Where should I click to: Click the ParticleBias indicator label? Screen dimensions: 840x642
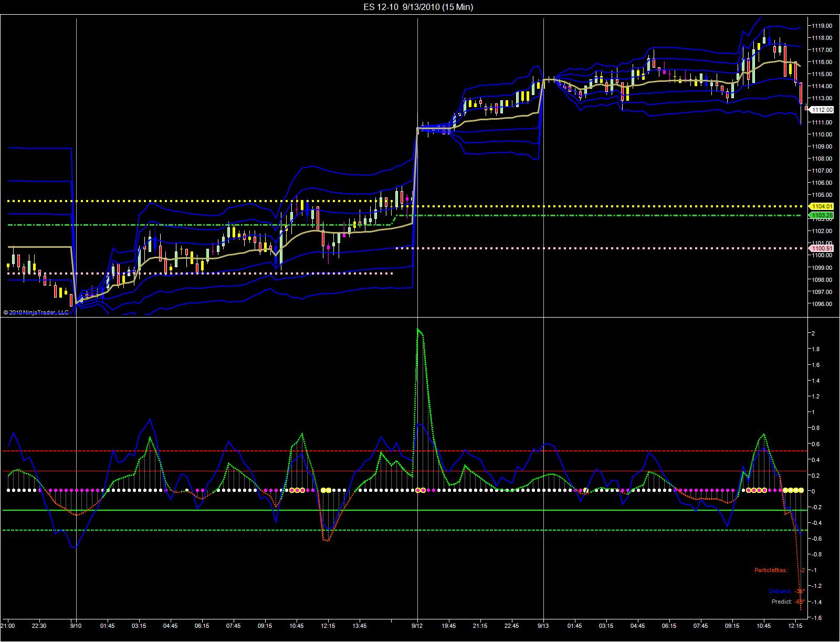[x=771, y=570]
